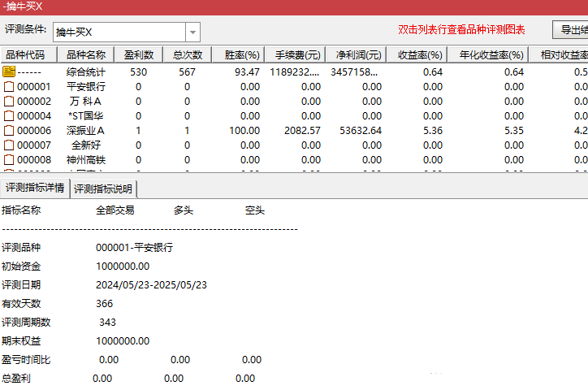Sort by 品种代码 column header

coord(30,55)
